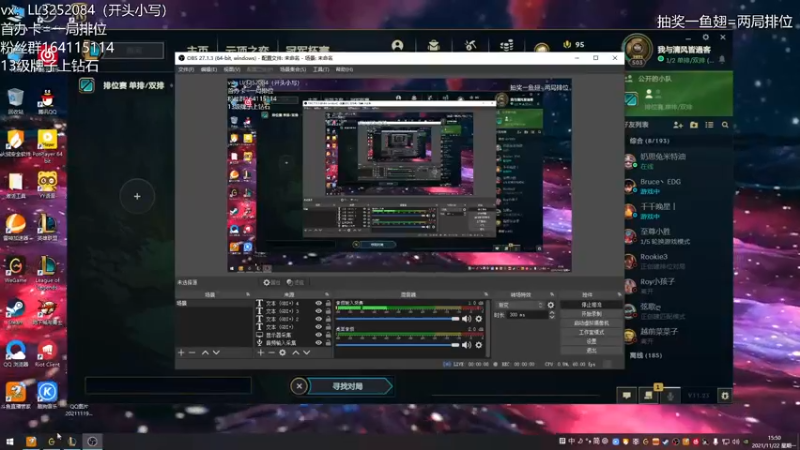The image size is (800, 450).
Task: Toggle visibility of source 文本 (GDI+) 4
Action: click(318, 303)
